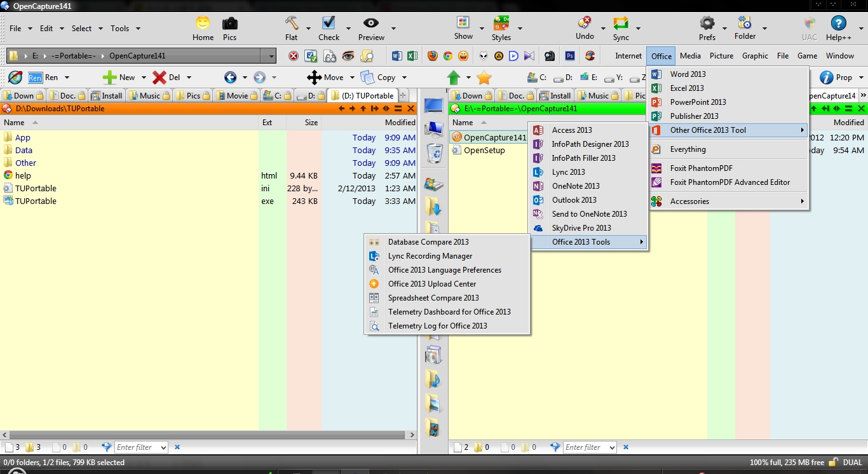Toggle the eye icon beside binoculars
This screenshot has height=474, width=868.
tap(348, 56)
